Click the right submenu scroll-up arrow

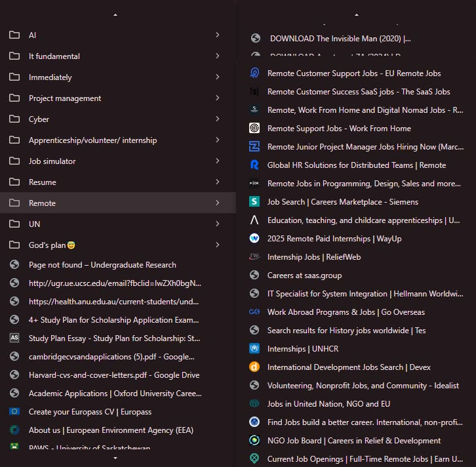357,14
